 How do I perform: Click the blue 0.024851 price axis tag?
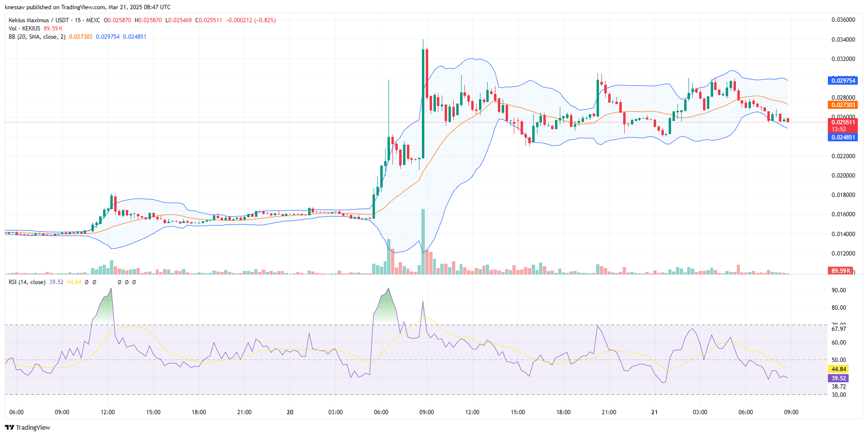point(843,137)
